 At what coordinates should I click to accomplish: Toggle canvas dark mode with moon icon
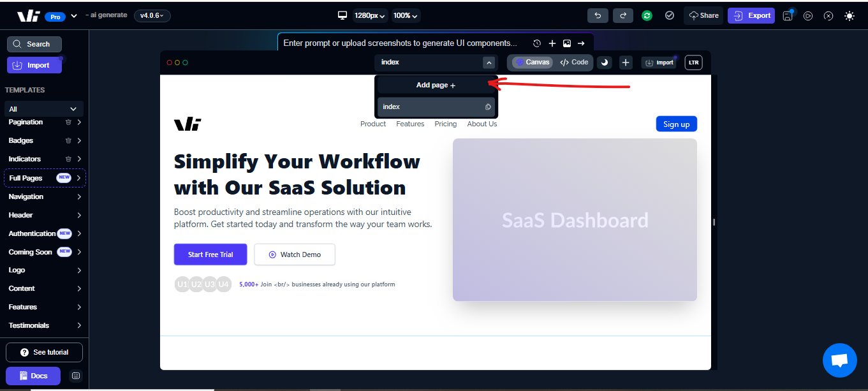tap(604, 63)
